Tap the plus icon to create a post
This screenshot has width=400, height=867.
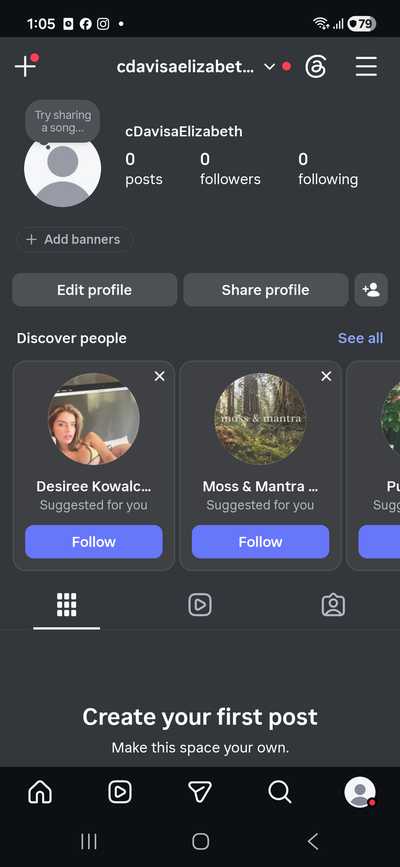(25, 66)
